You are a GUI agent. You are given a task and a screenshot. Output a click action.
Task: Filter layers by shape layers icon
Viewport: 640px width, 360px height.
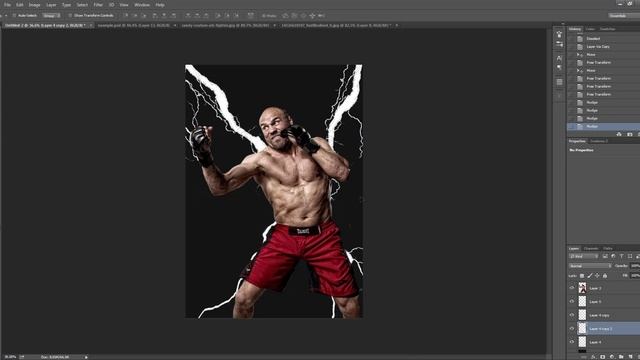click(630, 256)
